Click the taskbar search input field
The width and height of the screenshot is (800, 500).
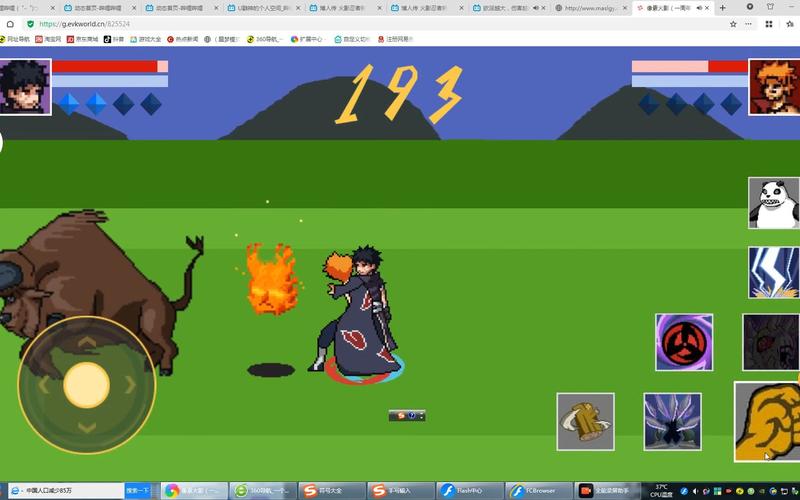tap(66, 490)
